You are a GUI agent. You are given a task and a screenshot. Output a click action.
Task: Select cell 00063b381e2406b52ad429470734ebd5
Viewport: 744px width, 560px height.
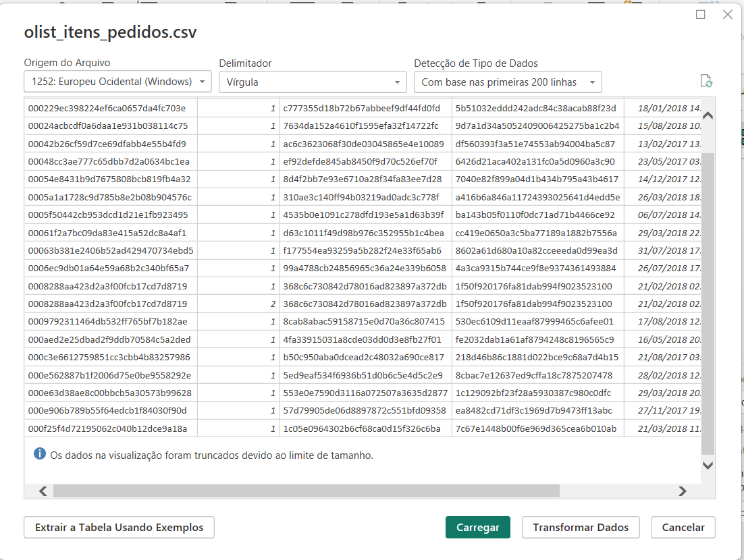click(111, 250)
